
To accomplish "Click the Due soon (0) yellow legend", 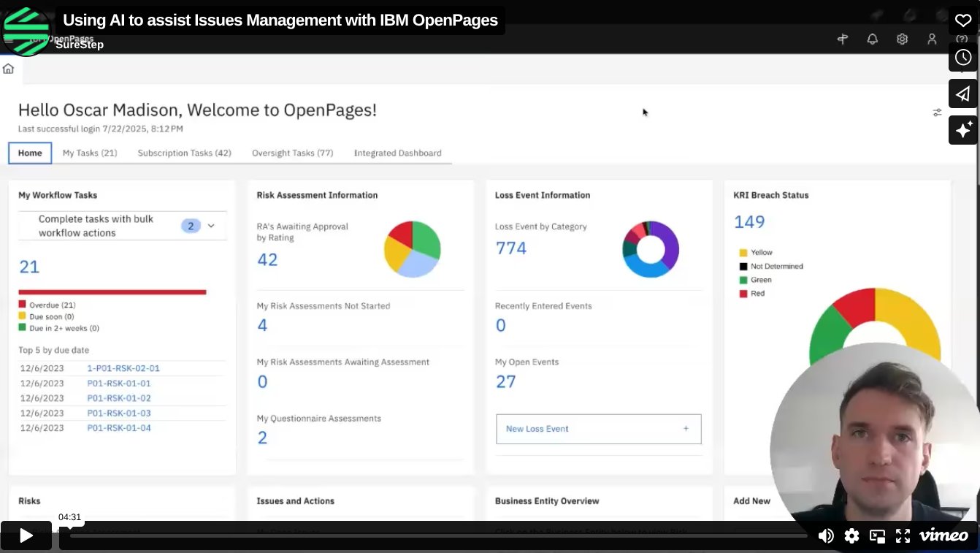I will coord(46,316).
